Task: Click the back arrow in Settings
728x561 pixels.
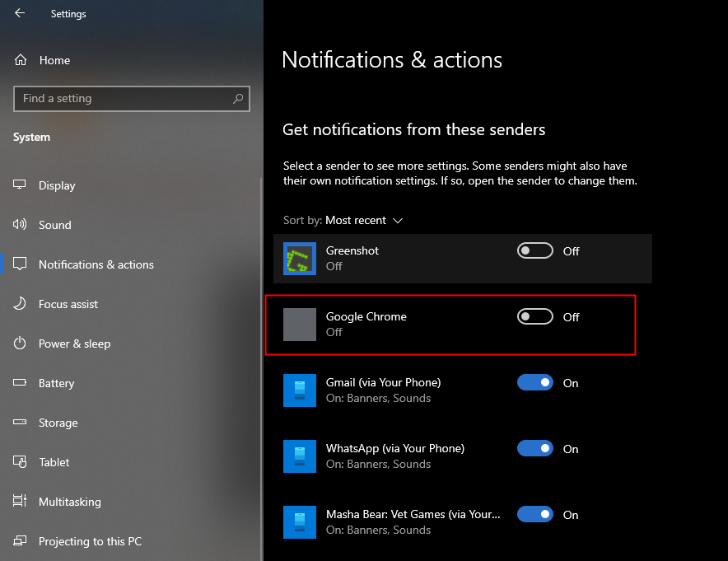Action: (20, 13)
